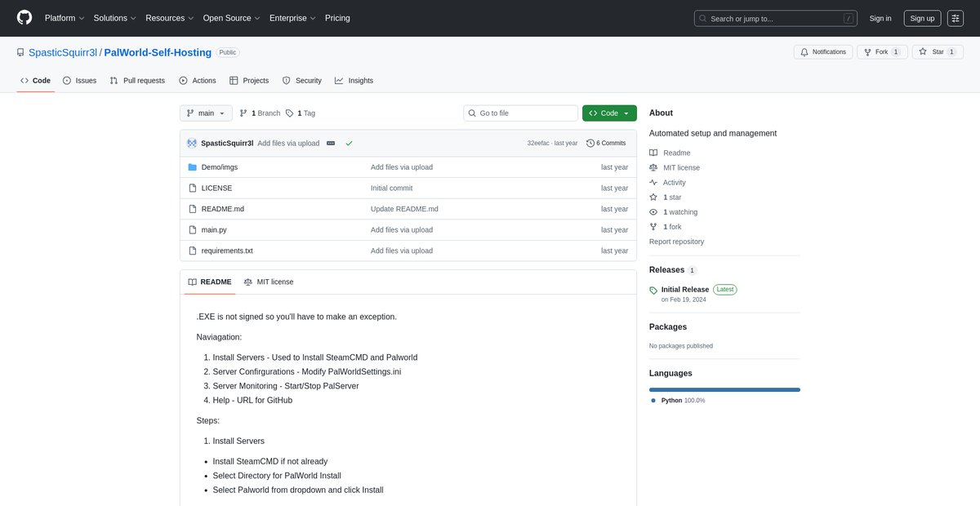Open the accessibility settings icon button

[955, 18]
